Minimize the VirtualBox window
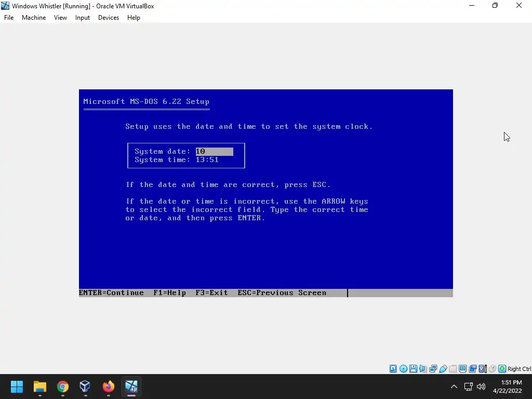Viewport: 532px width, 399px height. pos(472,6)
